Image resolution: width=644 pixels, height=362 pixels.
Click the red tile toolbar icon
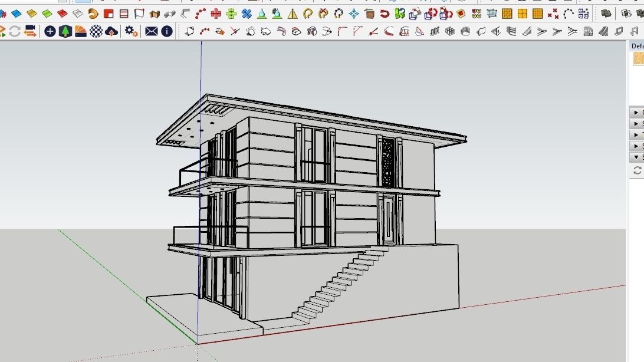pyautogui.click(x=63, y=14)
